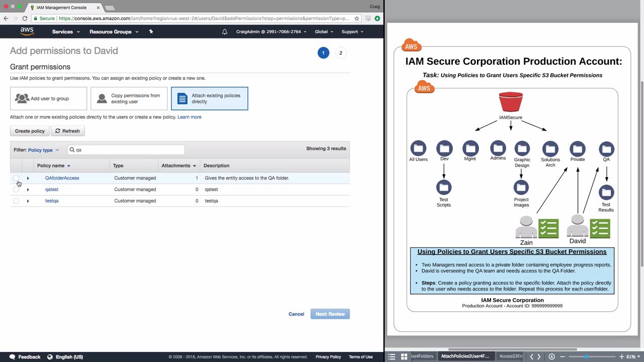Click the AWS logo home icon
This screenshot has width=644, height=362.
click(x=27, y=31)
